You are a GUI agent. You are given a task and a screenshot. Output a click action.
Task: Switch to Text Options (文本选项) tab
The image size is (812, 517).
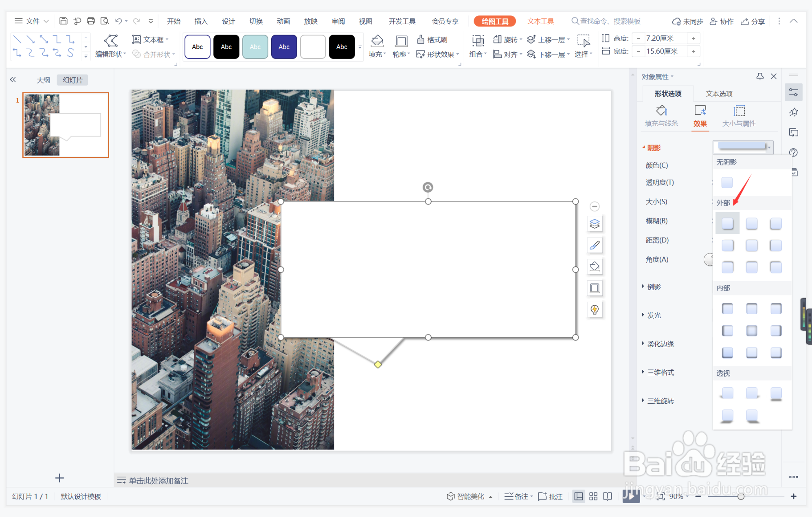click(x=719, y=94)
